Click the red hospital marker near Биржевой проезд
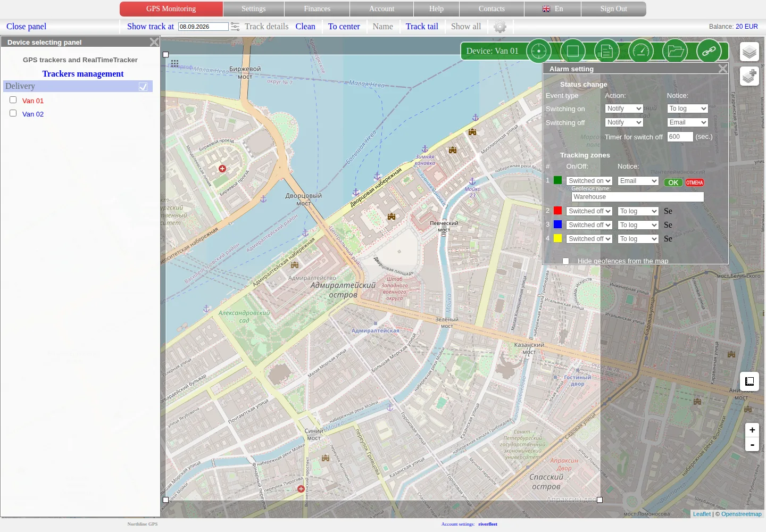The height and width of the screenshot is (532, 766). (222, 169)
